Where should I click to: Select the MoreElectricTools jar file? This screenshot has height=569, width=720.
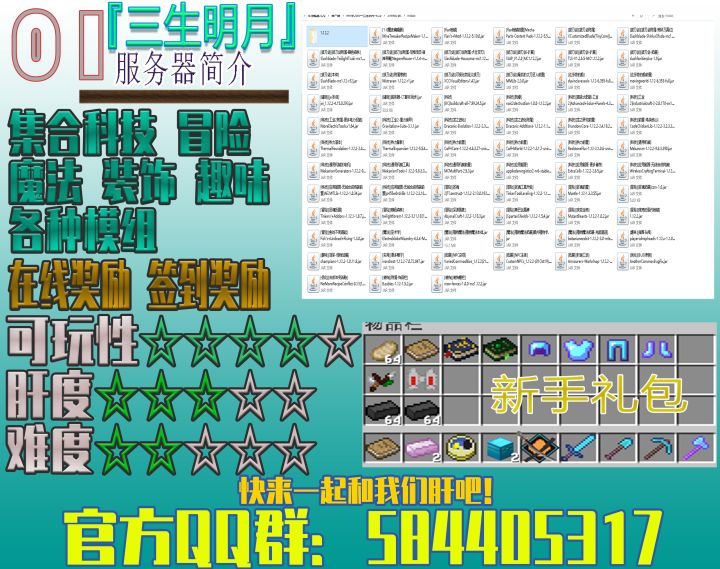coord(337,126)
